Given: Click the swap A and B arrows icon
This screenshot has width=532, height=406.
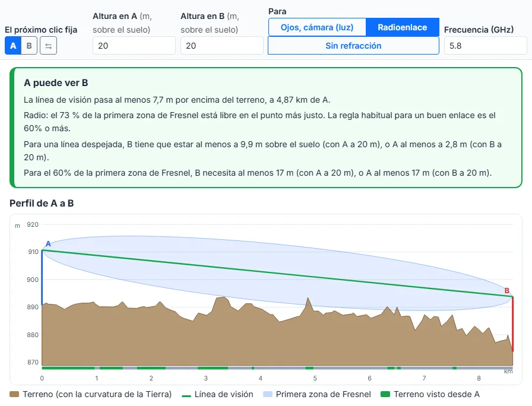Looking at the screenshot, I should click(x=48, y=46).
